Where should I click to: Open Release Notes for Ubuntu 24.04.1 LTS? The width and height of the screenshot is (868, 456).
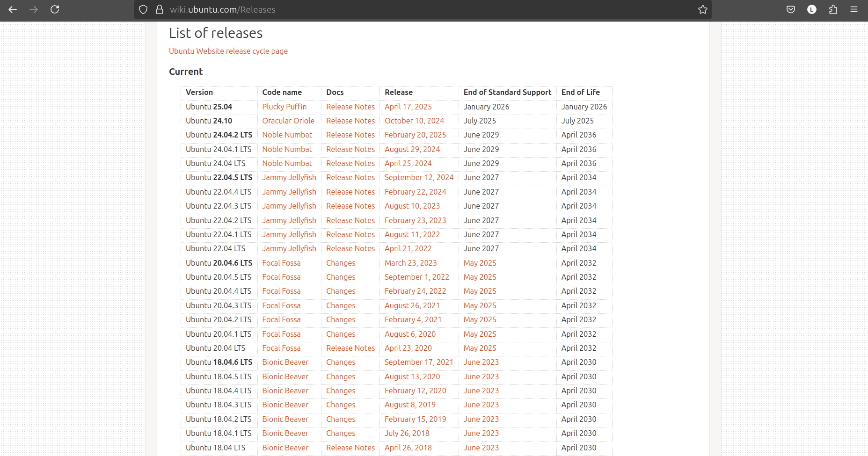point(350,149)
